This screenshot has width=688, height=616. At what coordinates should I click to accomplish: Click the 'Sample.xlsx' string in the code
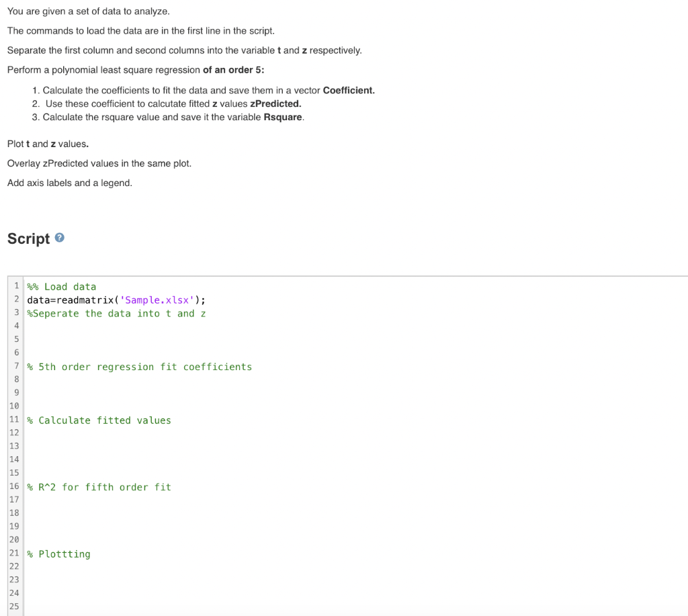[157, 300]
